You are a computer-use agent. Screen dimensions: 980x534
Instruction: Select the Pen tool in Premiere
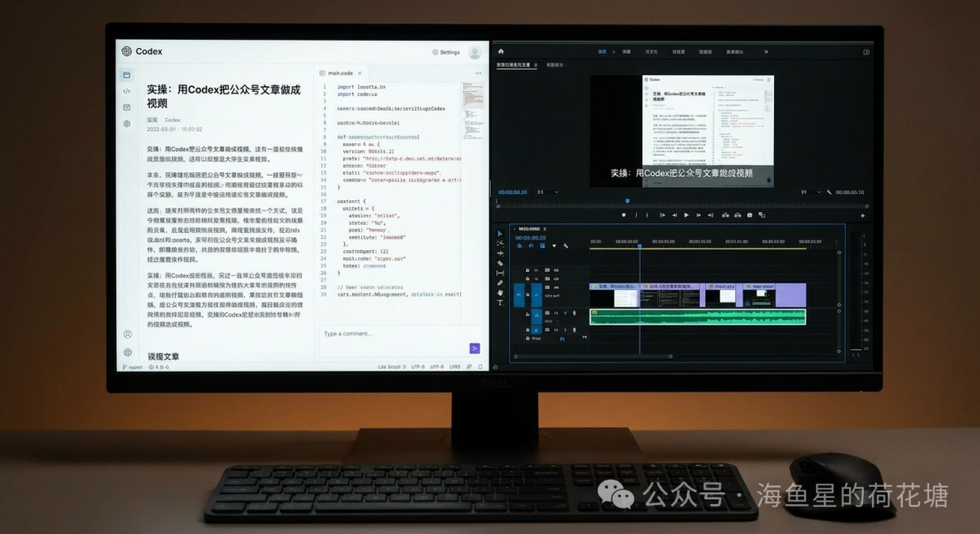click(500, 283)
